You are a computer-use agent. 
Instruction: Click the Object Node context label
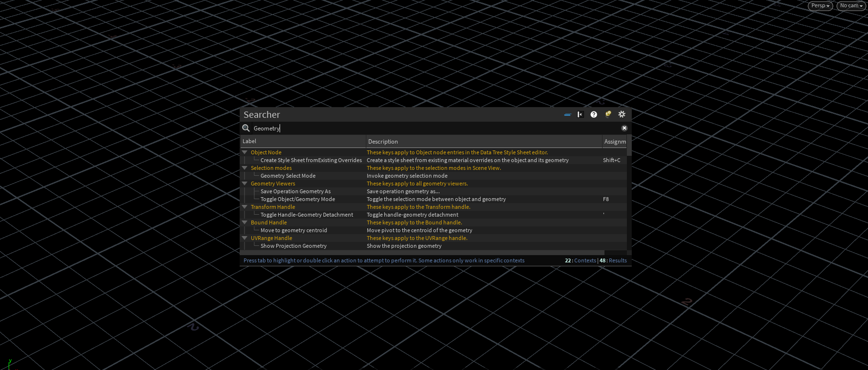pos(266,152)
